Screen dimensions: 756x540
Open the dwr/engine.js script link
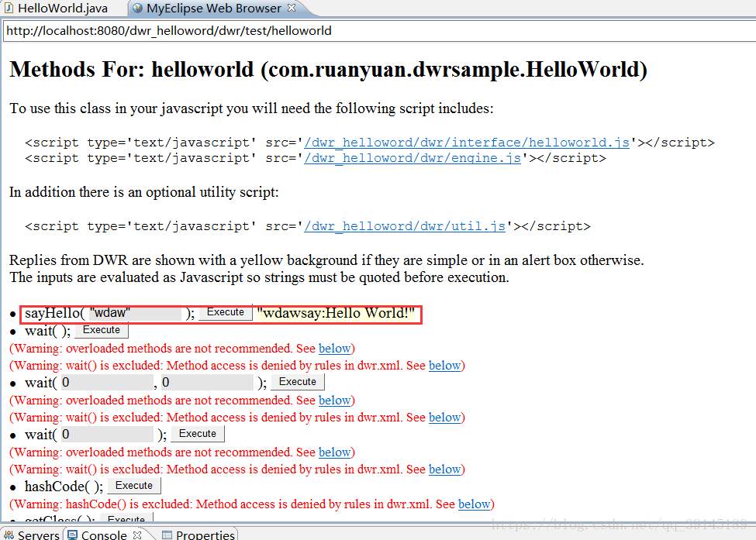(x=413, y=158)
